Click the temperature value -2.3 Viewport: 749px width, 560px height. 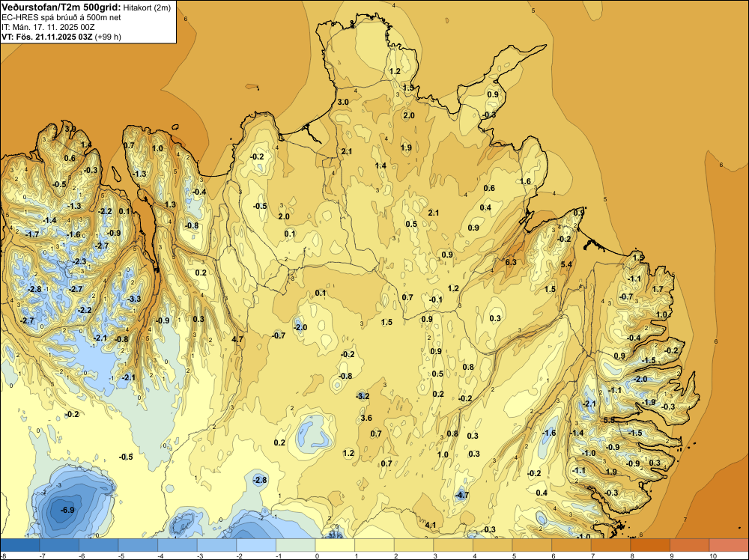coord(79,261)
